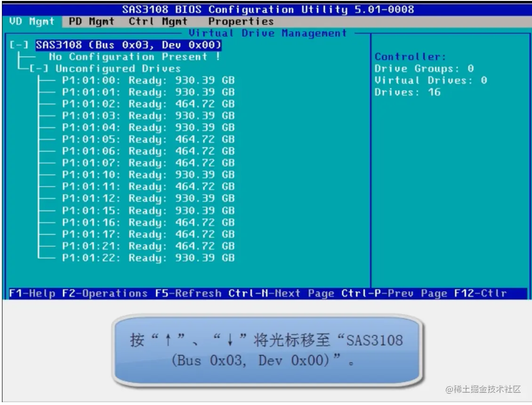Screen dimensions: 532x405
Task: Select the No Configuration Present row
Action: (x=134, y=56)
